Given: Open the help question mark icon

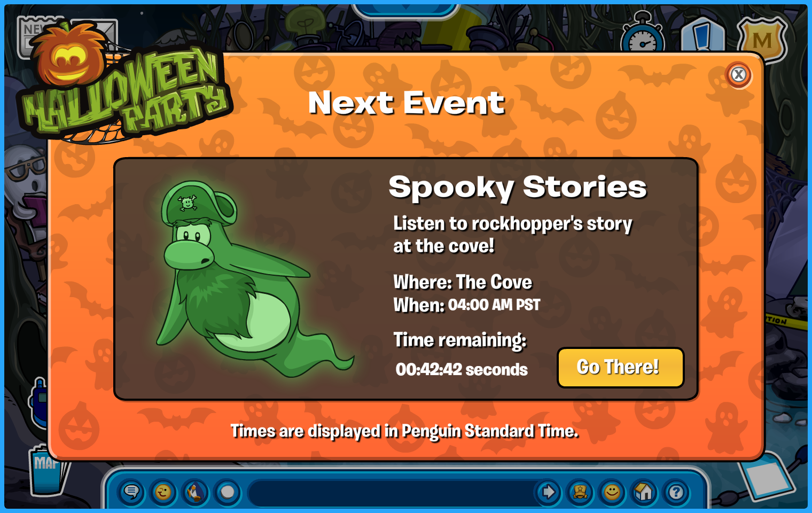Looking at the screenshot, I should click(676, 492).
